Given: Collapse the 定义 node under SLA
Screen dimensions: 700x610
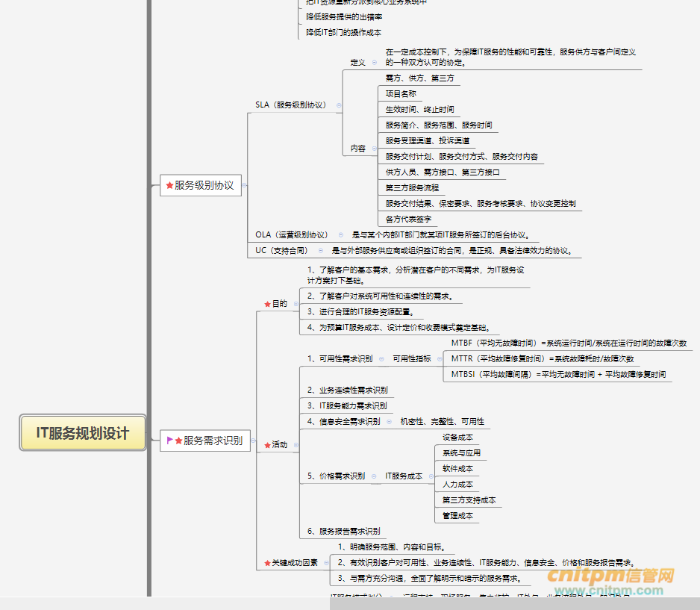Looking at the screenshot, I should 374,63.
